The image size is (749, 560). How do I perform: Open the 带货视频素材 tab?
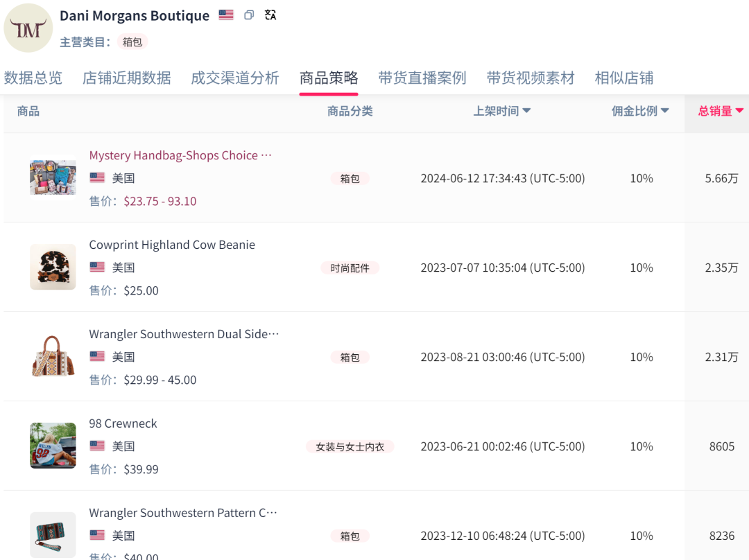[531, 78]
